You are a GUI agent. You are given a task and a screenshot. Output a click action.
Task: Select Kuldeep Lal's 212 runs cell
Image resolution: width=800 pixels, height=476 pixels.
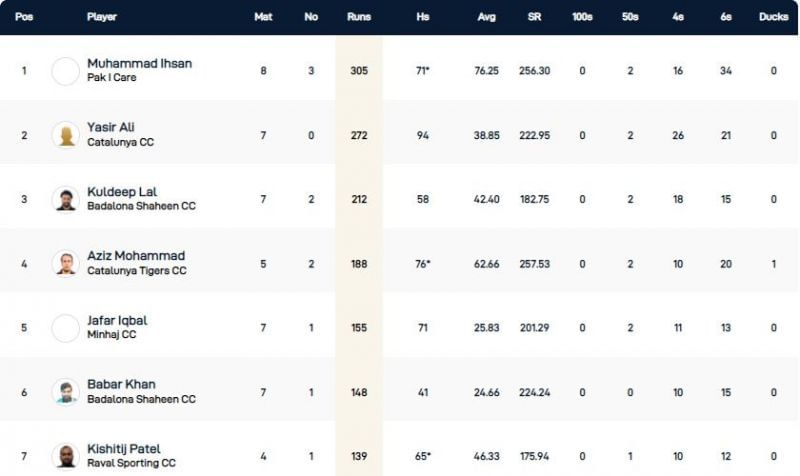coord(358,199)
